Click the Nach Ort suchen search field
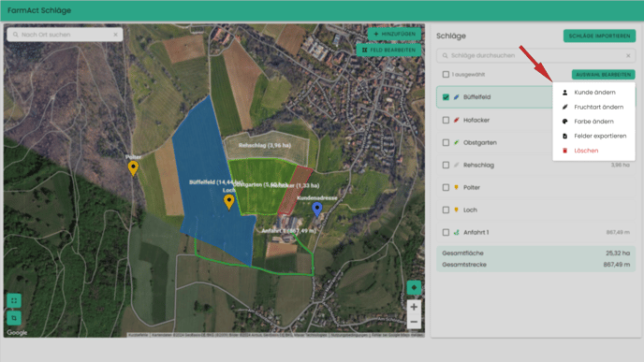Viewport: 644px width, 362px height. point(65,35)
